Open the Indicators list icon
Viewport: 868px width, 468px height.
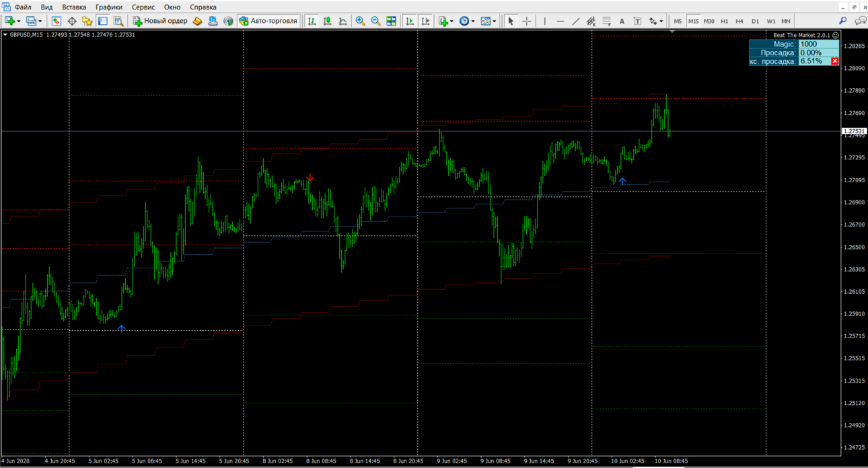[443, 21]
